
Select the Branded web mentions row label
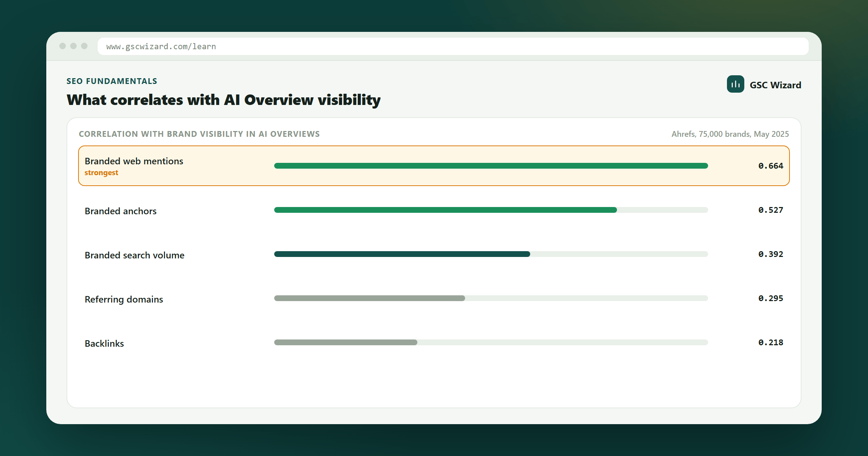click(134, 161)
